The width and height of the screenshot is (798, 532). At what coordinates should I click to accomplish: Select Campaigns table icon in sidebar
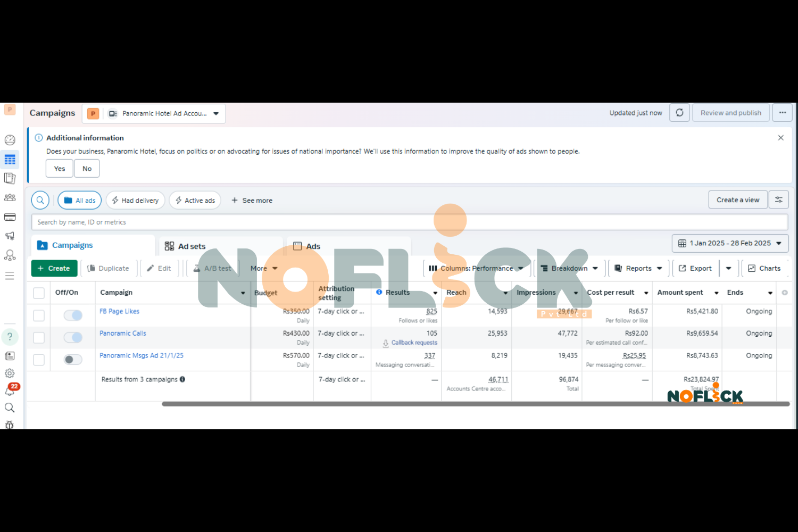pyautogui.click(x=10, y=160)
